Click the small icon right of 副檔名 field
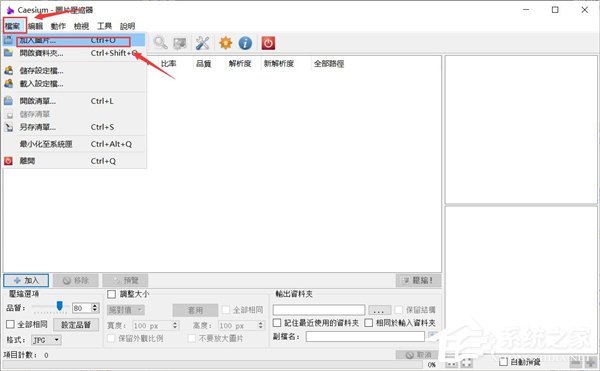The height and width of the screenshot is (371, 600). coord(432,336)
